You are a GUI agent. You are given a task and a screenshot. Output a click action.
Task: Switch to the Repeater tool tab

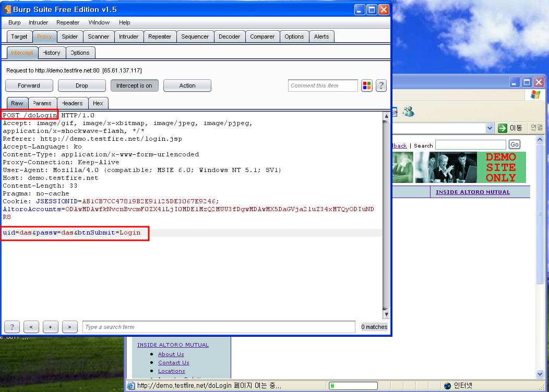[160, 36]
